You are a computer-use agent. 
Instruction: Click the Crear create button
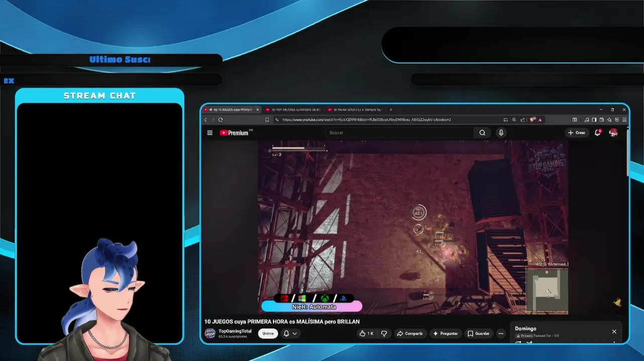(x=576, y=133)
